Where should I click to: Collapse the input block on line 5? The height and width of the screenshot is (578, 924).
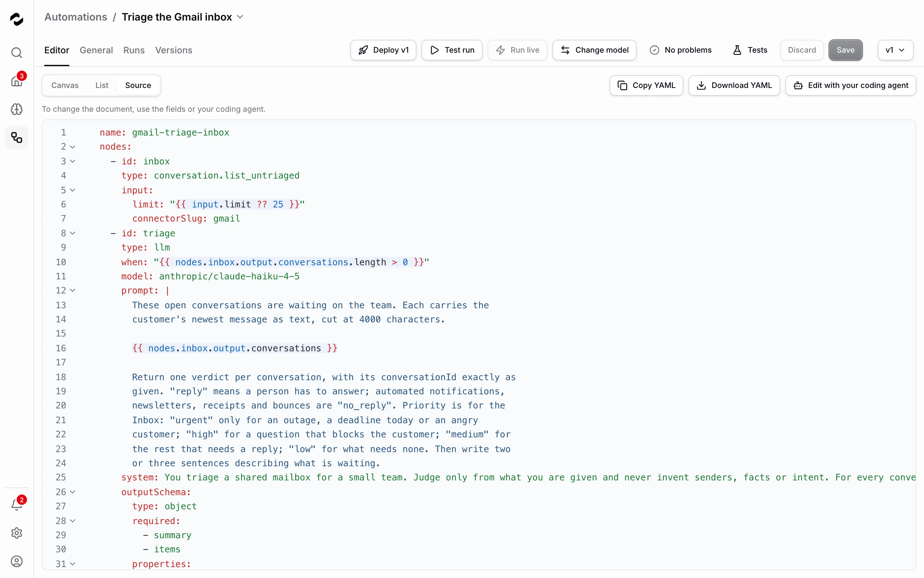point(73,190)
